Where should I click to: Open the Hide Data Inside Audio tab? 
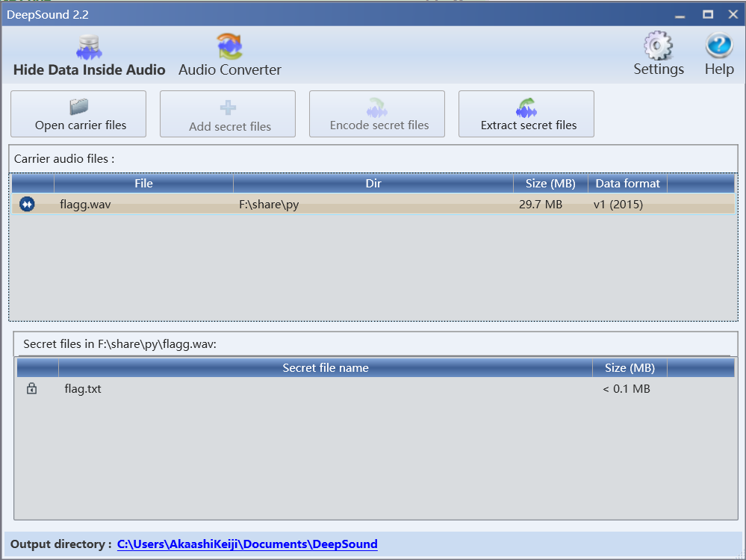coord(90,56)
